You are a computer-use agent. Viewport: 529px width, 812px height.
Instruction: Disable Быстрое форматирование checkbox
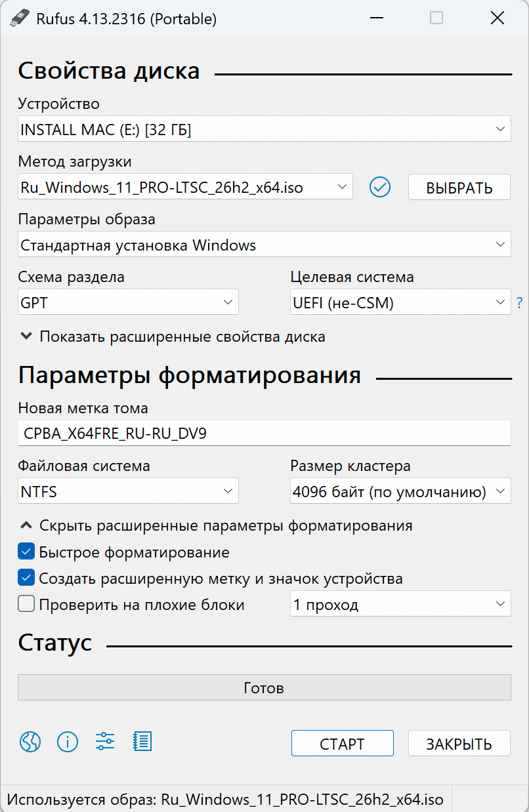(26, 551)
